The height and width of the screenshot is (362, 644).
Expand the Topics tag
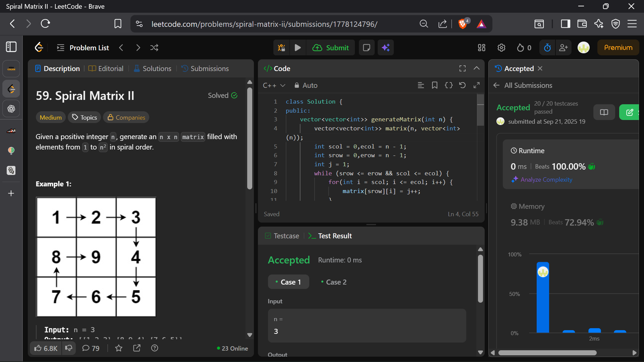pos(85,117)
